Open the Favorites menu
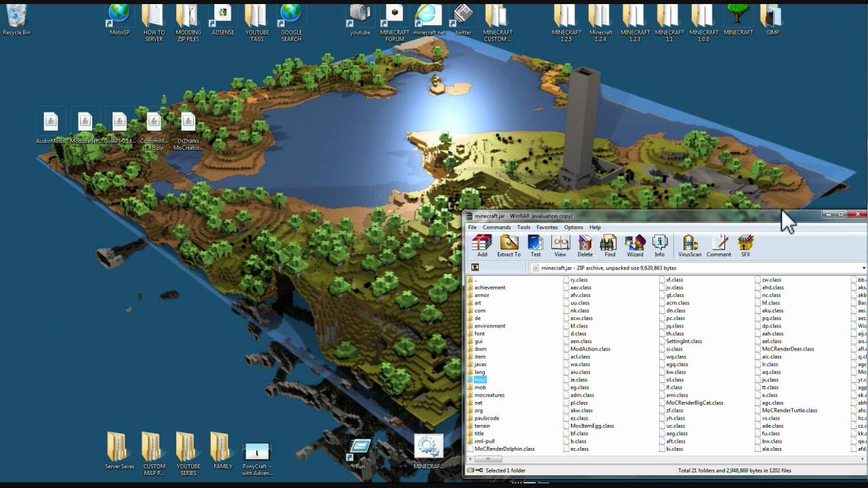Viewport: 868px width, 488px height. [547, 228]
